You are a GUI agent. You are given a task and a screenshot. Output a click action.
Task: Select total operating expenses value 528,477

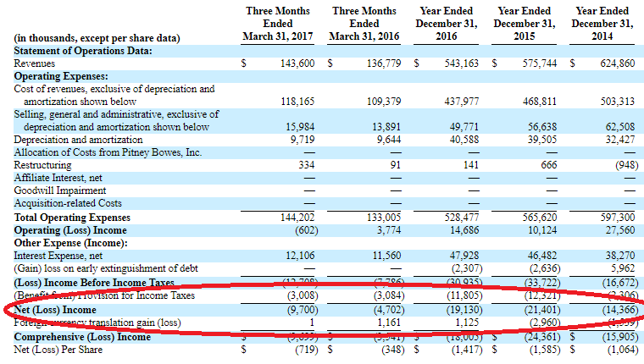462,218
